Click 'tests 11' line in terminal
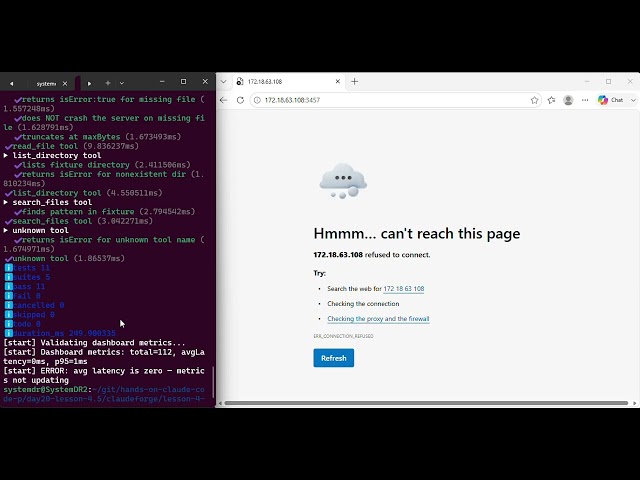The height and width of the screenshot is (480, 640). click(27, 268)
